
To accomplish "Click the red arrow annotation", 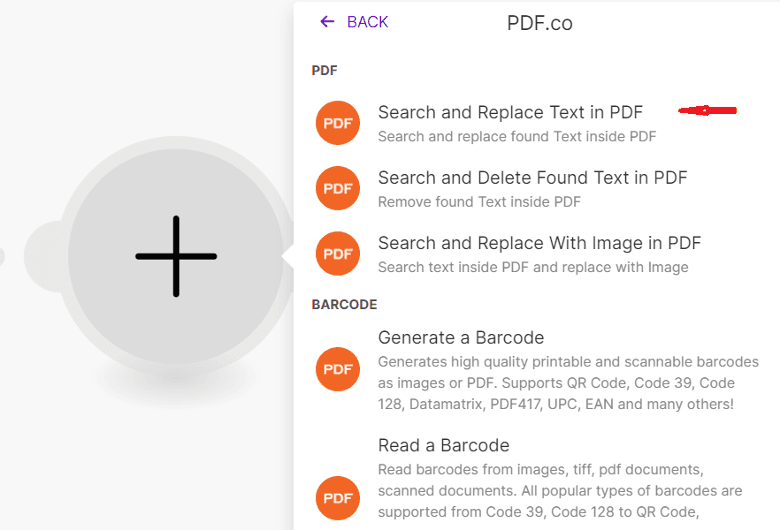I will [x=707, y=110].
